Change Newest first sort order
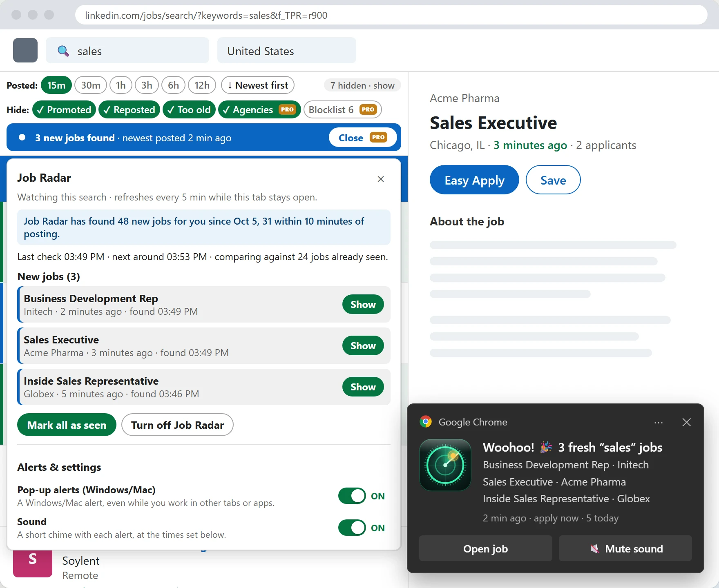Image resolution: width=719 pixels, height=588 pixels. [258, 85]
